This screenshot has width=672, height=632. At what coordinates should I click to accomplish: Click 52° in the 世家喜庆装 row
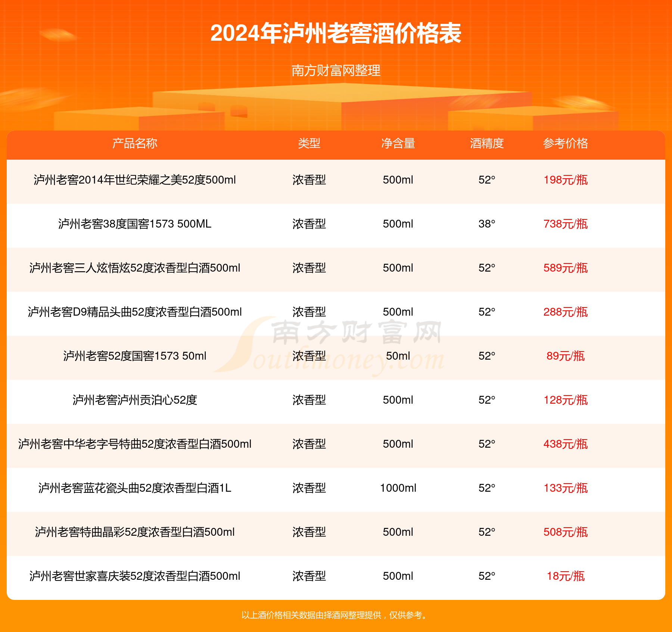point(487,576)
